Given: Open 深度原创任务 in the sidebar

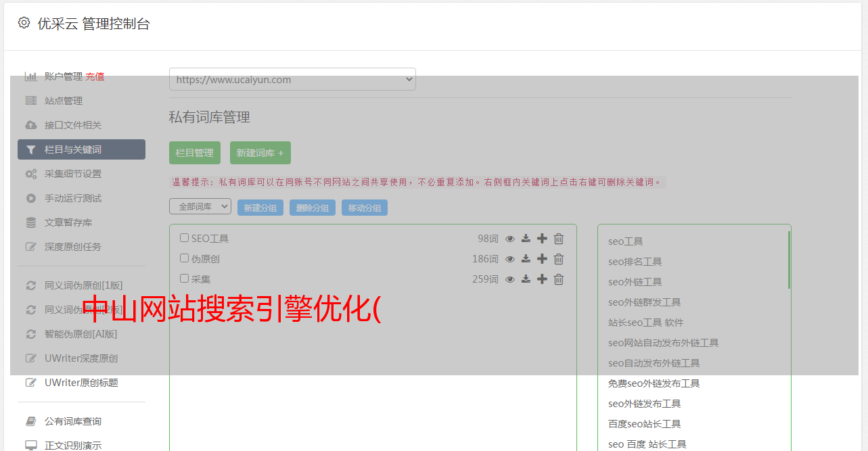Looking at the screenshot, I should 73,247.
